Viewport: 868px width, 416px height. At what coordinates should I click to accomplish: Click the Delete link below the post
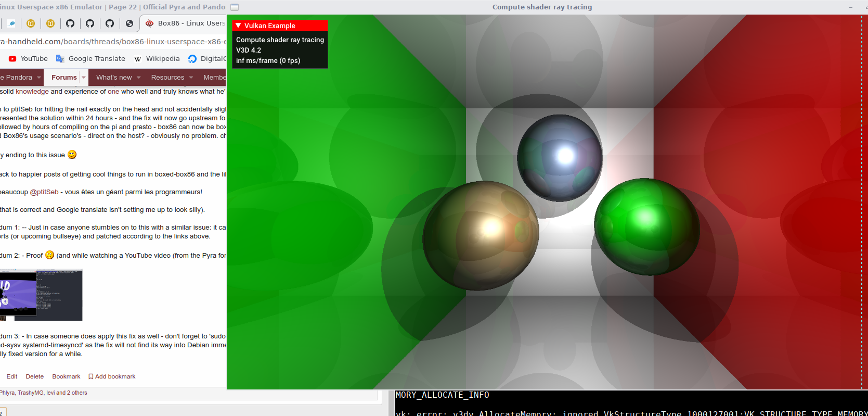pyautogui.click(x=35, y=376)
